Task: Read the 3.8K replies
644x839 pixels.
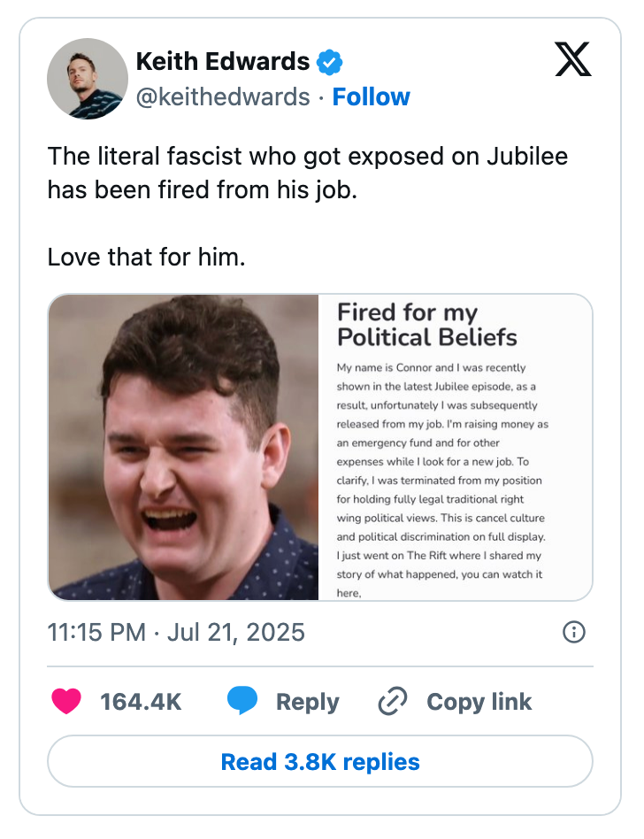Action: point(320,761)
